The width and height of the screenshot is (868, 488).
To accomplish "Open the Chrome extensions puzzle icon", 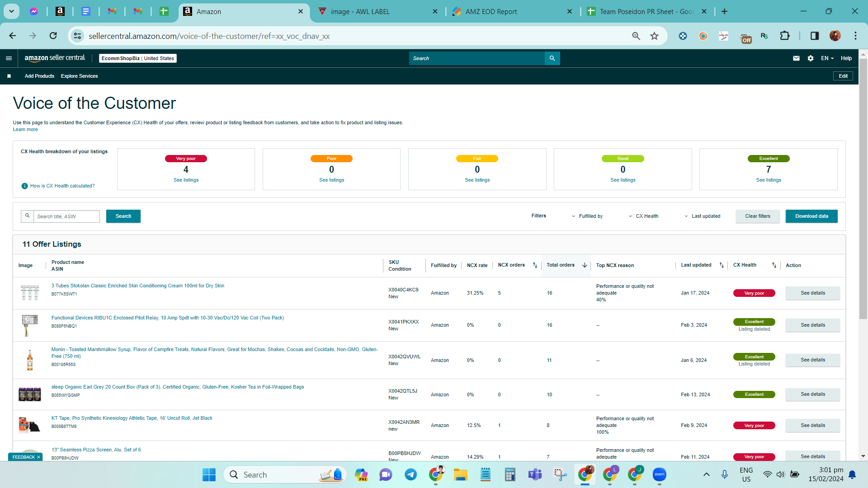I will [785, 36].
